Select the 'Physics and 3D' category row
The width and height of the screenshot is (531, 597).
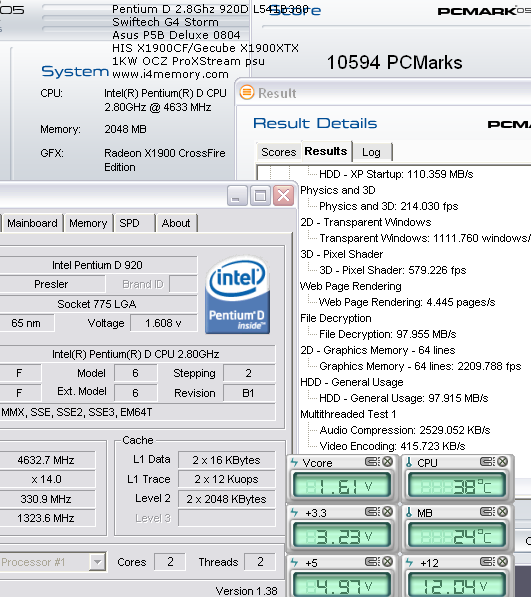pos(338,190)
